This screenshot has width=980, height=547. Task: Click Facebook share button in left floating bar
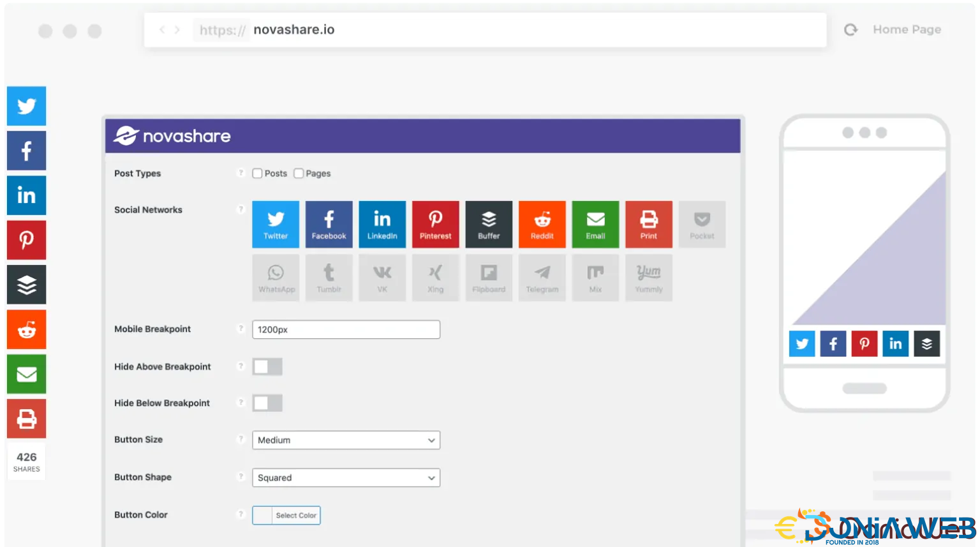tap(26, 151)
